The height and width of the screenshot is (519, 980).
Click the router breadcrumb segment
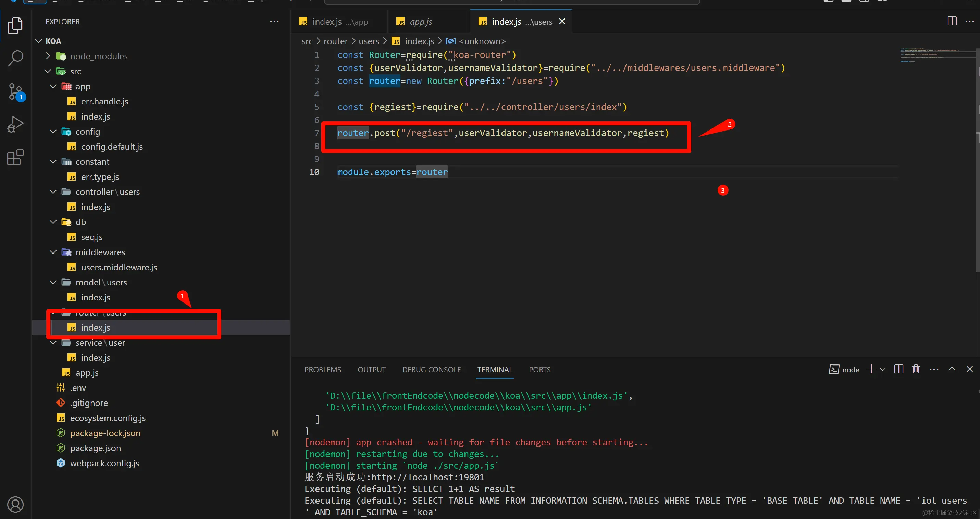pyautogui.click(x=336, y=41)
